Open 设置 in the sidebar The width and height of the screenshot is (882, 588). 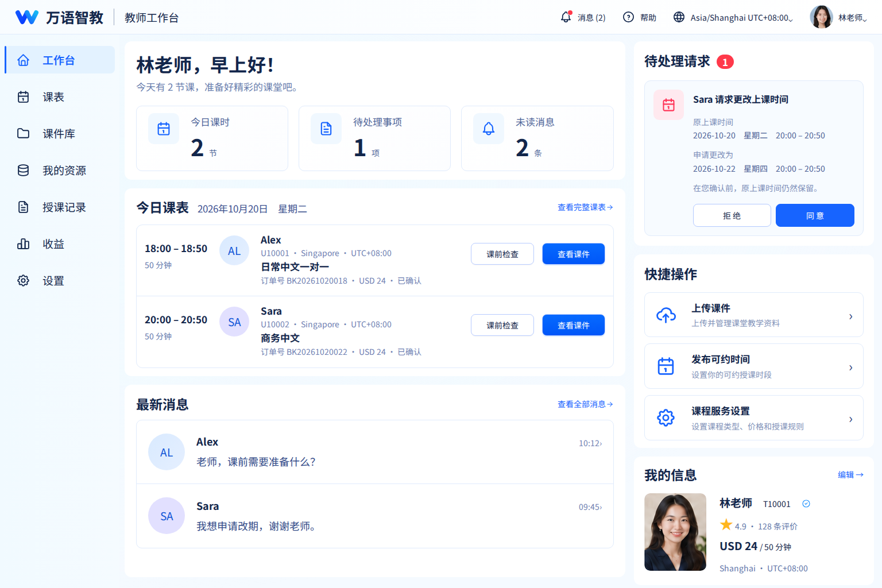tap(60, 280)
